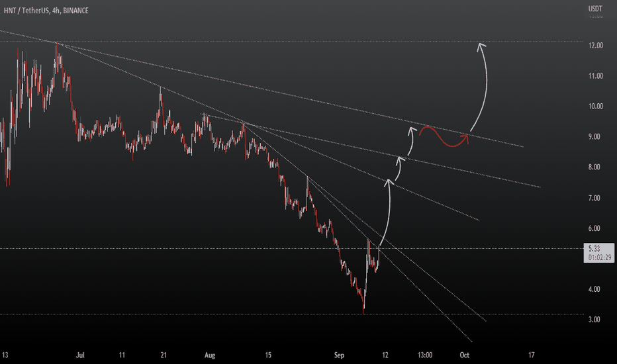Click the HNT / TetherUS symbol title
617x364 pixels.
[46, 11]
